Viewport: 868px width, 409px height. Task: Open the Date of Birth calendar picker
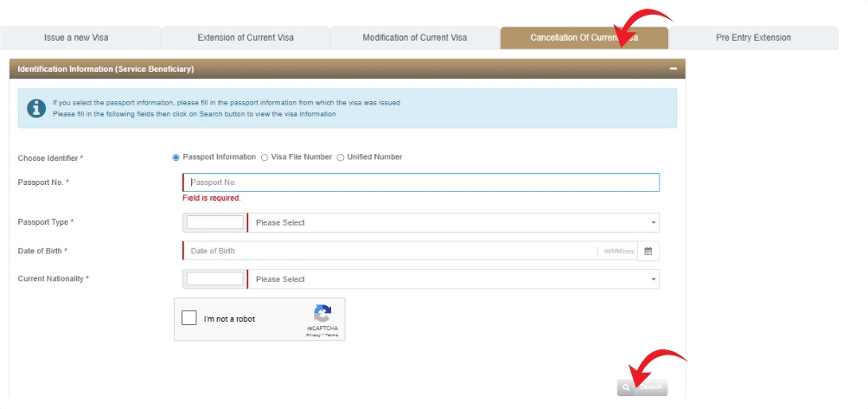[x=648, y=251]
